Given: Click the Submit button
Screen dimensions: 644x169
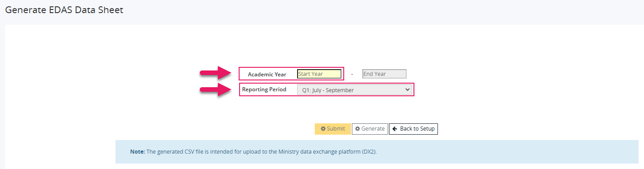Looking at the screenshot, I should coord(332,129).
